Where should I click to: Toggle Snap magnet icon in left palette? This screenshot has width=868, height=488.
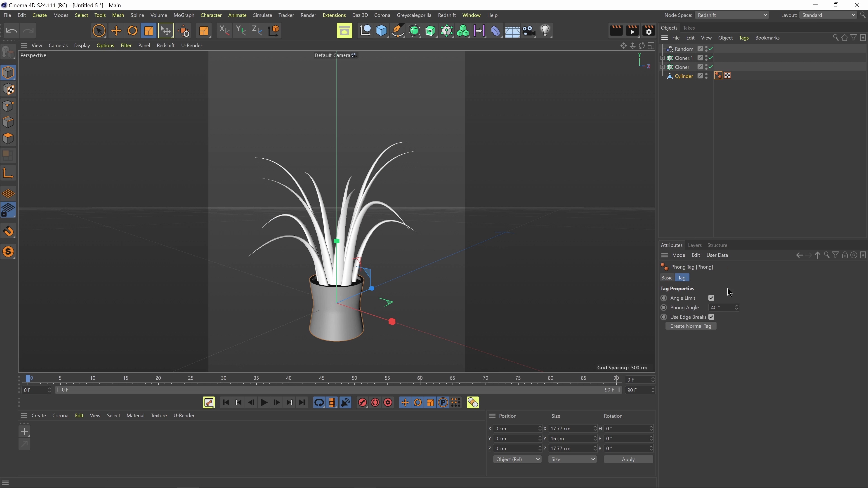(8, 231)
